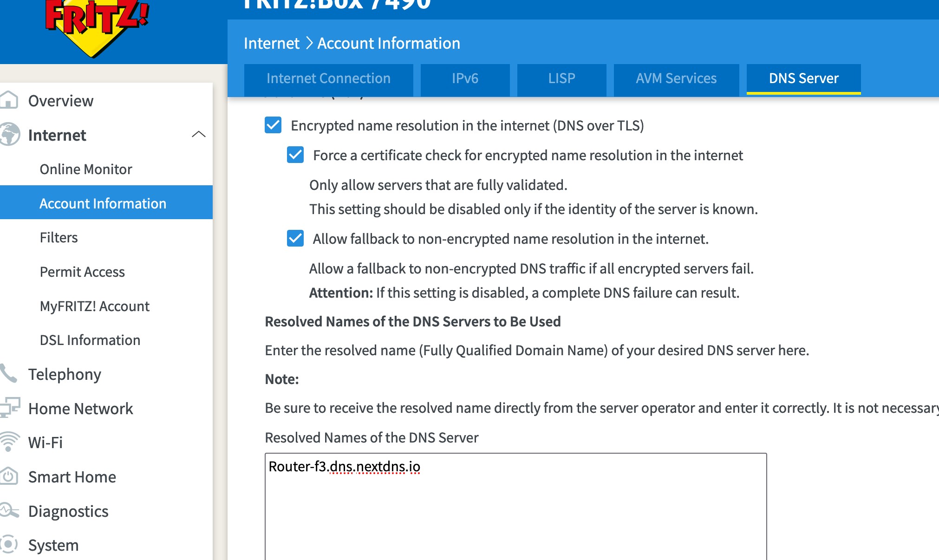Click the Router-f3.dns.nextdns.io entry text
The height and width of the screenshot is (560, 939).
344,467
